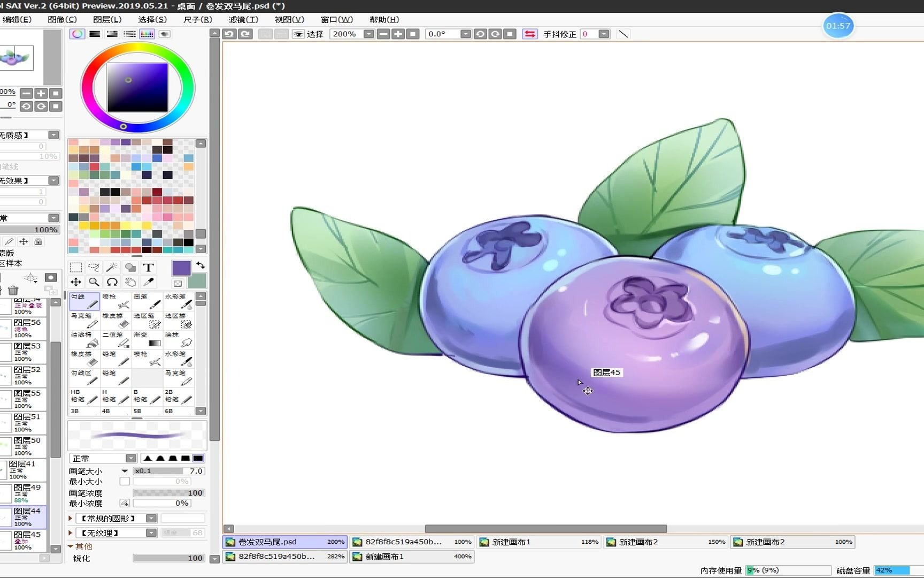
Task: Select layer 图层53
Action: pyautogui.click(x=24, y=352)
